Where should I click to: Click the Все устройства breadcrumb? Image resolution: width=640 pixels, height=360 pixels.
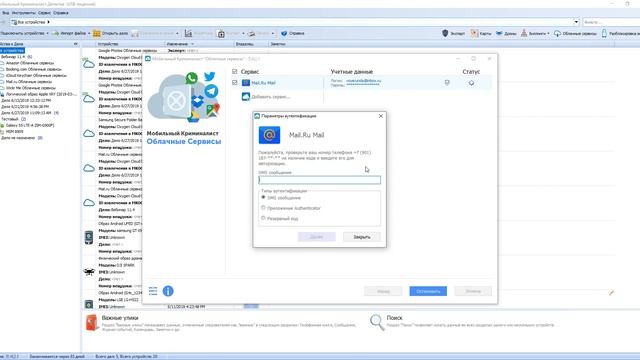(x=31, y=22)
